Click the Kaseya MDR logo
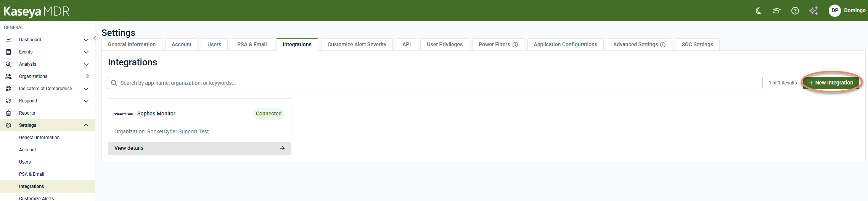The image size is (868, 201). pyautogui.click(x=36, y=11)
